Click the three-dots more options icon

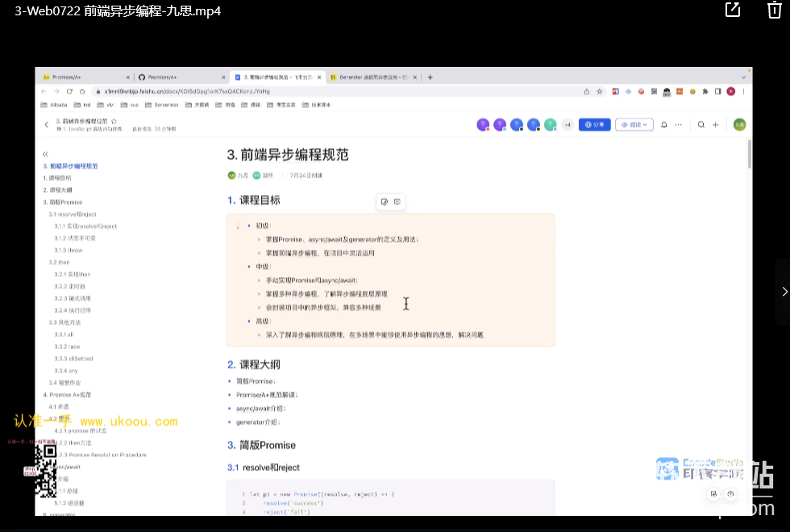pos(679,125)
